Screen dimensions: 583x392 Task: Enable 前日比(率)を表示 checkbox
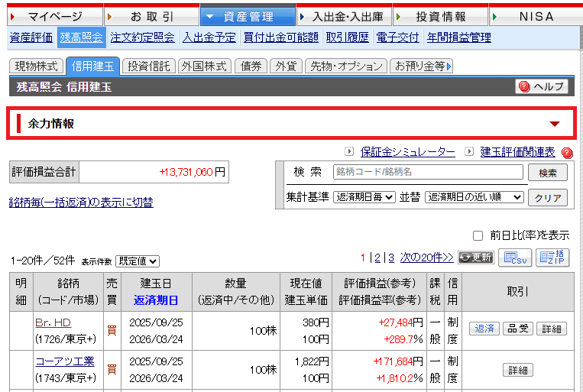[478, 235]
